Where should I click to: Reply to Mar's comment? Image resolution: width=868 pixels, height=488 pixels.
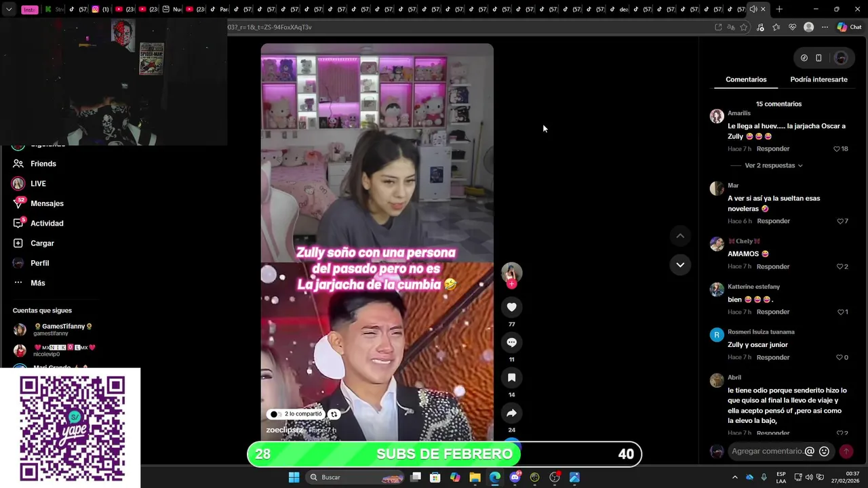pos(773,221)
